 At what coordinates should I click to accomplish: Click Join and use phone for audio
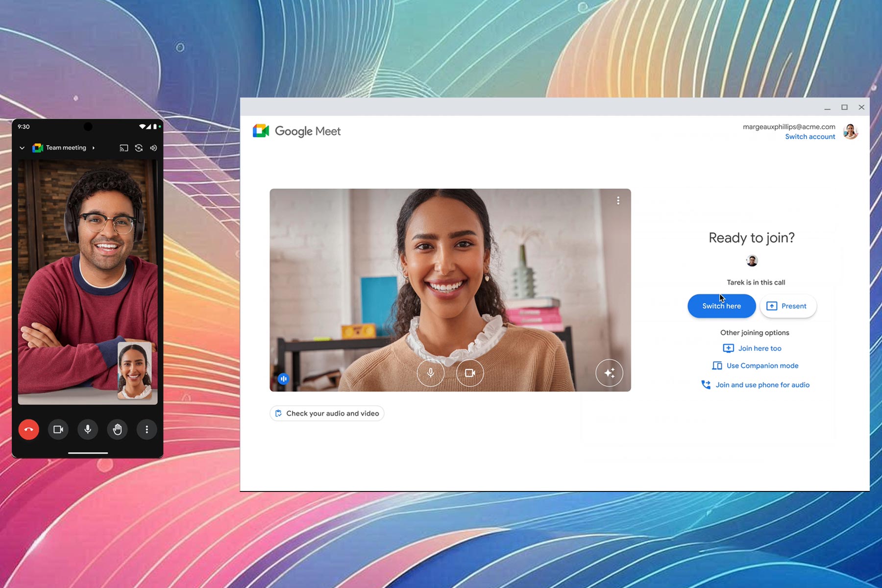(x=762, y=385)
